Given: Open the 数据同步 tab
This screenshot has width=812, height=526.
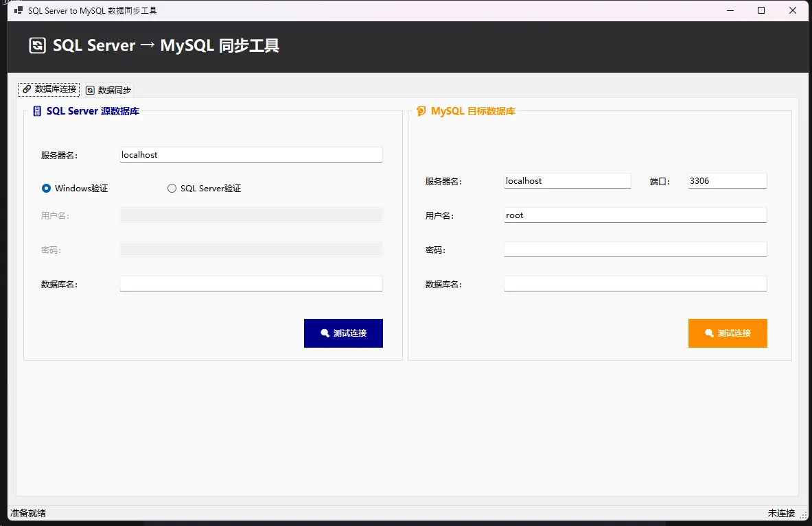Looking at the screenshot, I should click(x=108, y=90).
